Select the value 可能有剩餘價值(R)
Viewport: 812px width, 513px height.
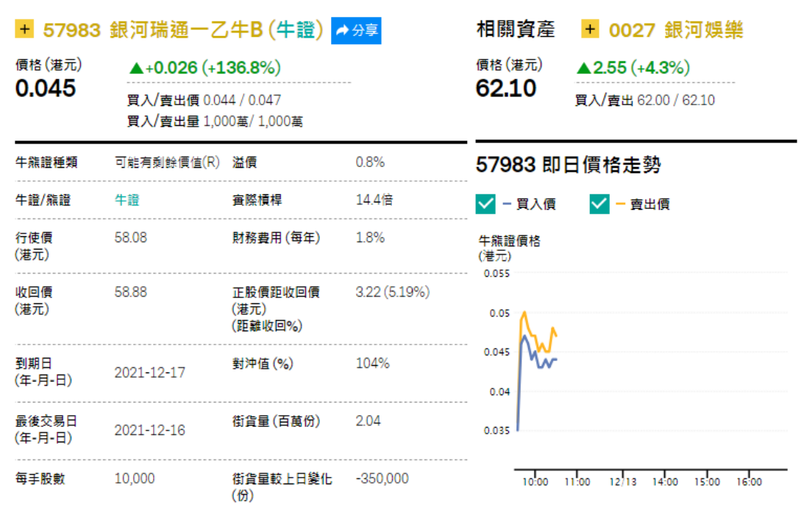click(x=167, y=162)
